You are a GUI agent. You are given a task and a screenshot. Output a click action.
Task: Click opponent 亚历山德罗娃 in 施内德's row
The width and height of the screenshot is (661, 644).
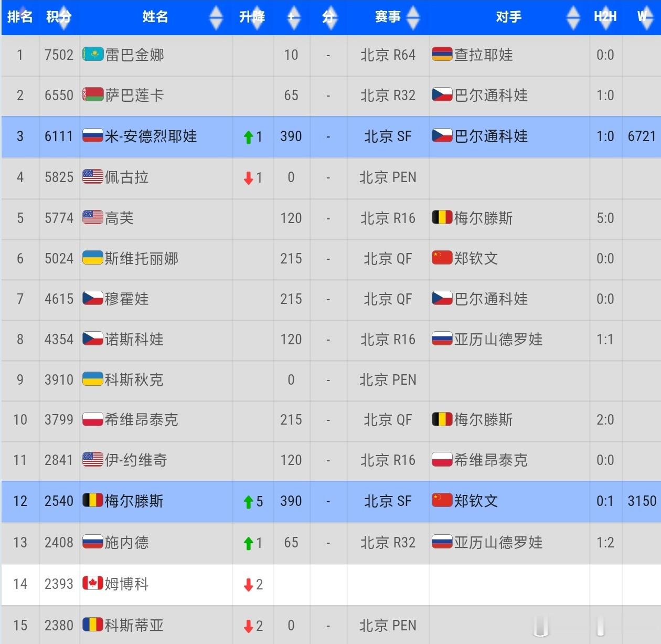click(x=498, y=542)
